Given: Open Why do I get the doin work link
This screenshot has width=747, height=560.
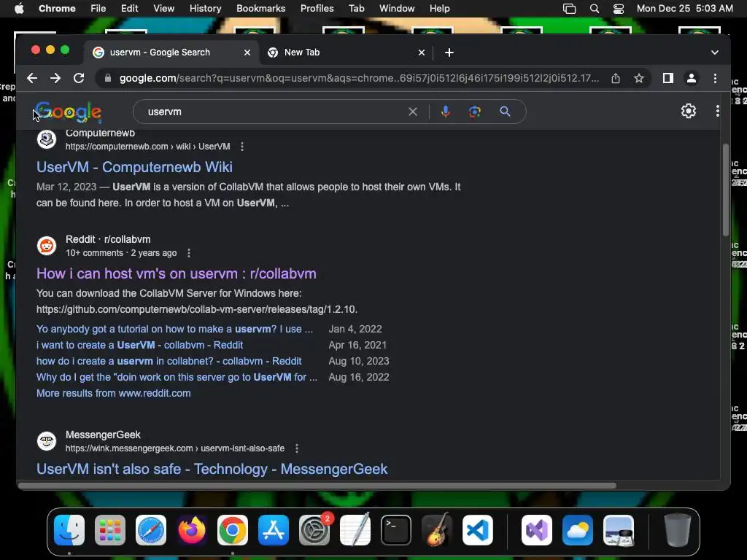Looking at the screenshot, I should pos(177,377).
